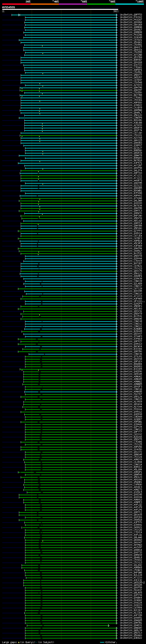The image size is (146, 644).
Task: Click the cyan ~100% identity legend bar
Action: [130, 4]
